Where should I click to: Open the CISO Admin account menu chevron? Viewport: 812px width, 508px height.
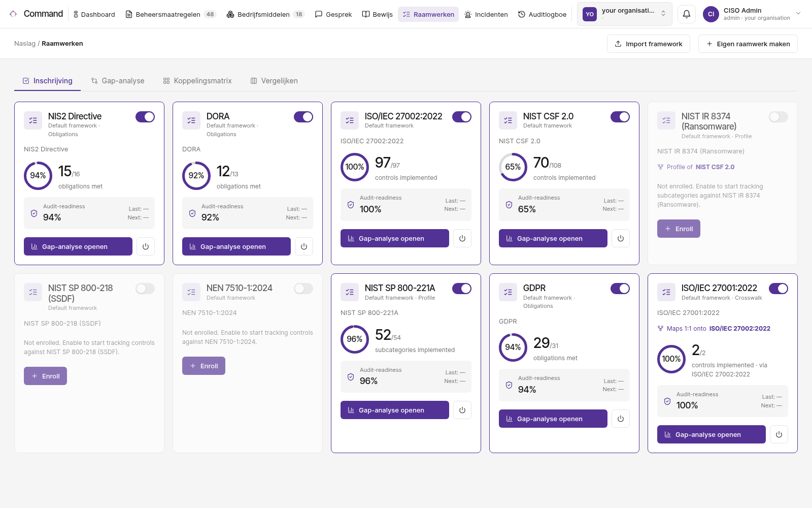798,14
